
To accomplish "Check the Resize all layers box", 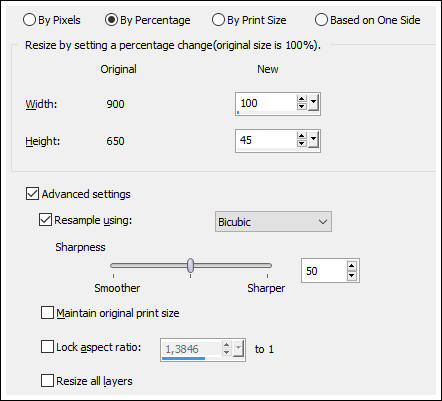I will tap(47, 380).
